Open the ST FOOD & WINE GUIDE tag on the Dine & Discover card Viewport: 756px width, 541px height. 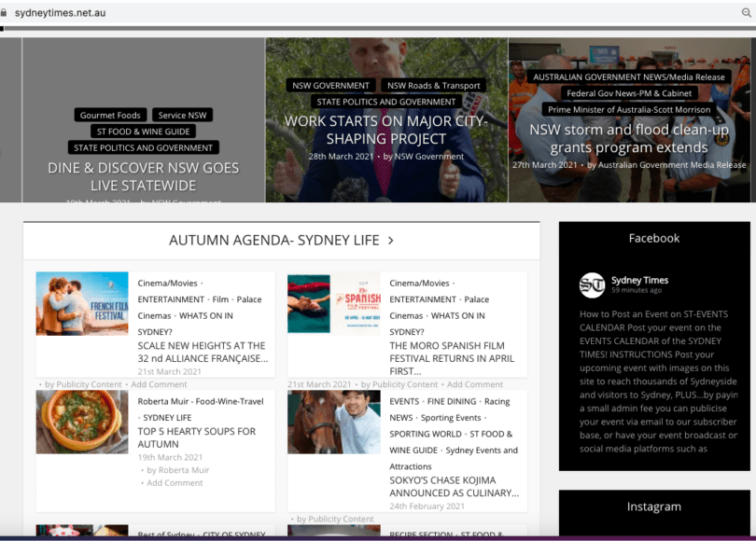[143, 132]
